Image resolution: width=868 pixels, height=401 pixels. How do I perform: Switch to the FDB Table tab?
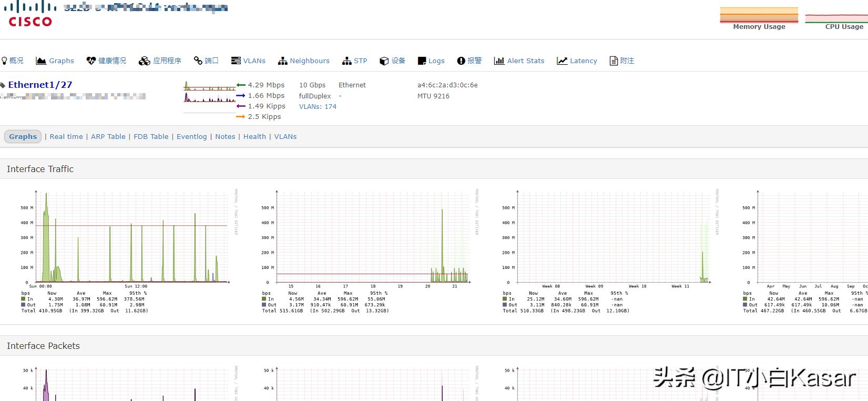click(x=151, y=136)
